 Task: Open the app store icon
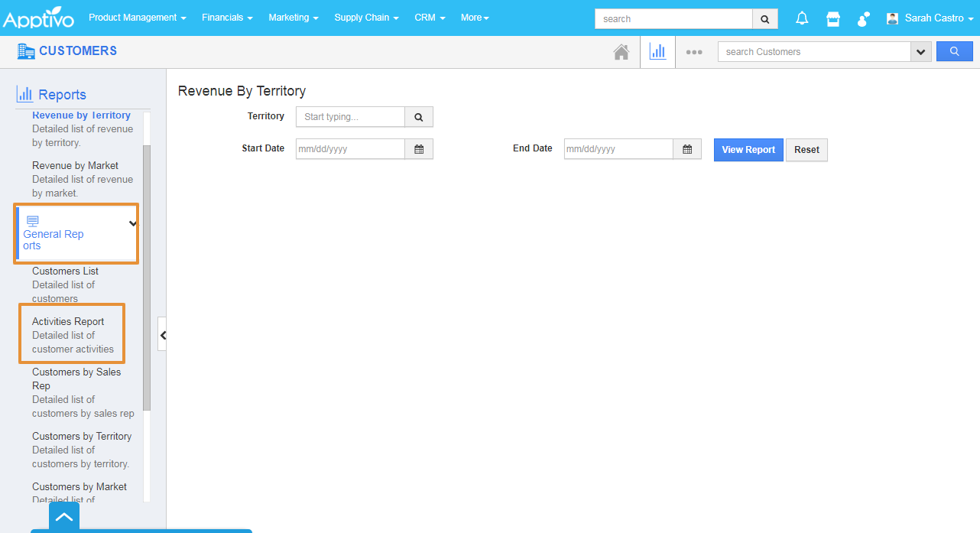[833, 18]
